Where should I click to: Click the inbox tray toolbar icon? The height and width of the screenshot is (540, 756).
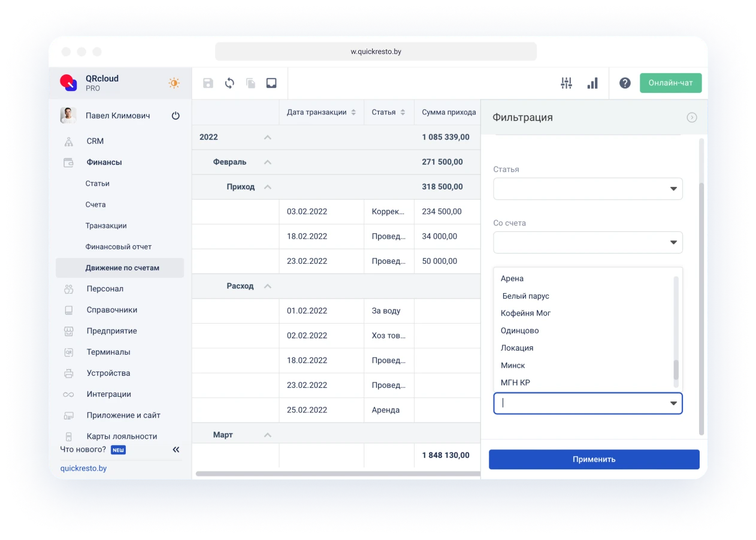coord(271,83)
